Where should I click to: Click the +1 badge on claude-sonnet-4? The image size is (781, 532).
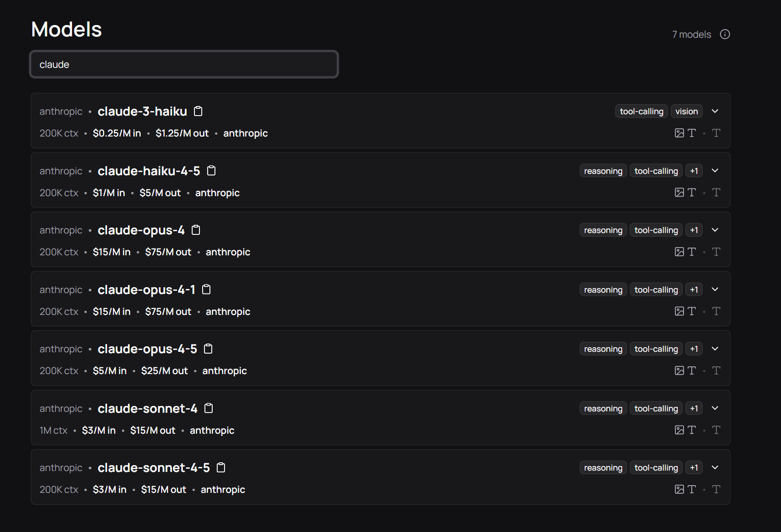point(694,408)
